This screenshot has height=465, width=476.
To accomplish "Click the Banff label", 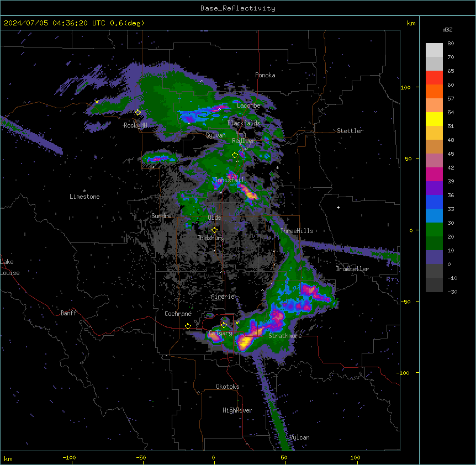I will (68, 313).
